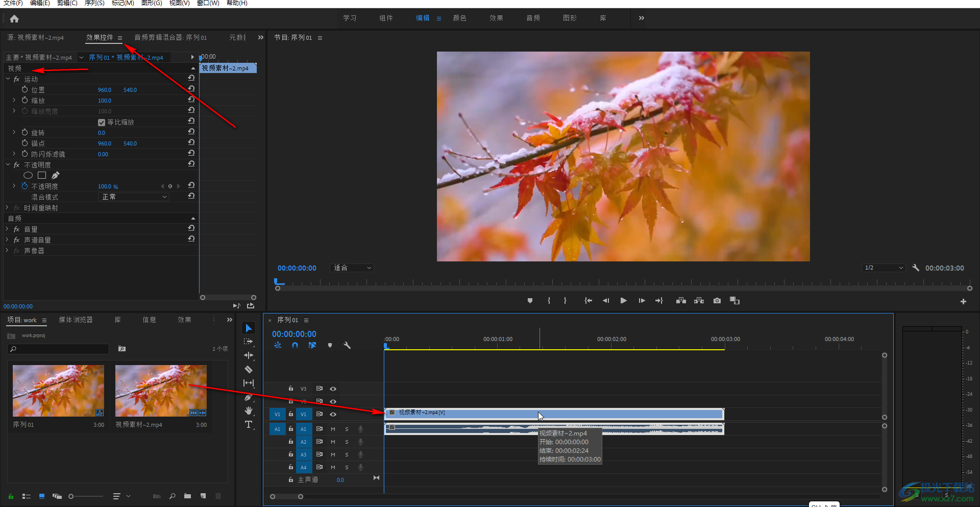This screenshot has height=507, width=980.
Task: Open program monitor button editor plus
Action: coord(963,302)
